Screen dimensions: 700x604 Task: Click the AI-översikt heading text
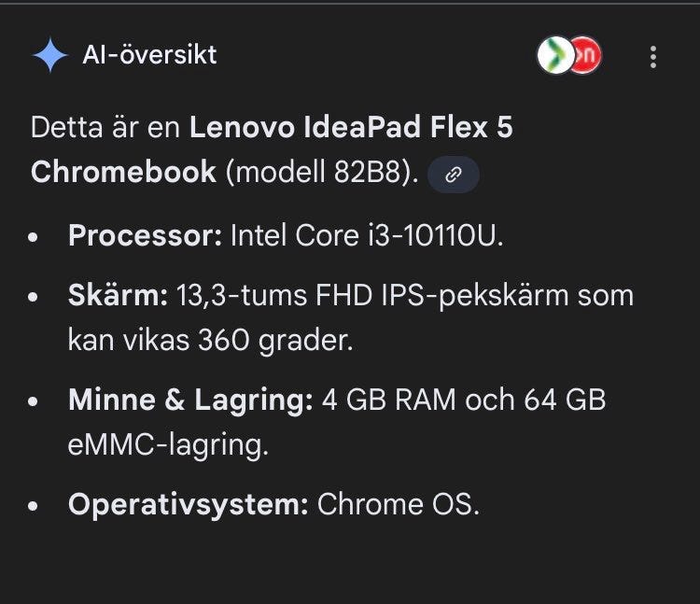tap(149, 55)
